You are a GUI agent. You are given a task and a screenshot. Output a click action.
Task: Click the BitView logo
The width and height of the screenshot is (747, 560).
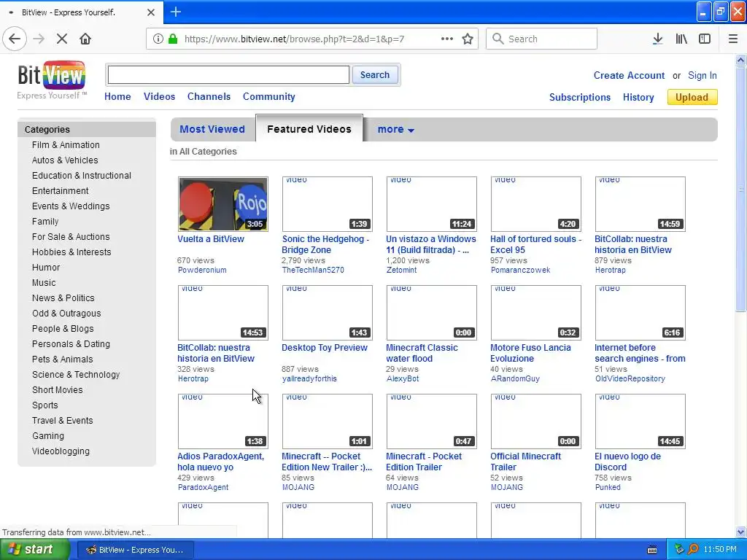pyautogui.click(x=52, y=80)
